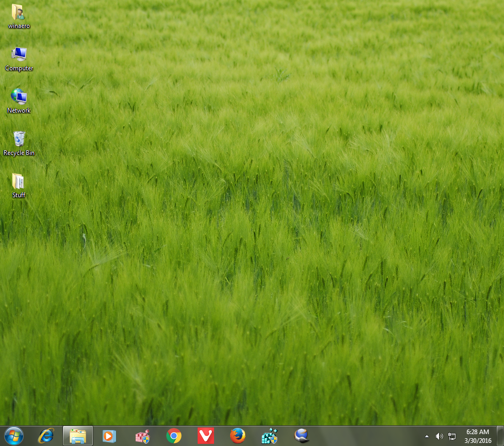
Task: Select the Recycle Bin icon
Action: click(19, 142)
